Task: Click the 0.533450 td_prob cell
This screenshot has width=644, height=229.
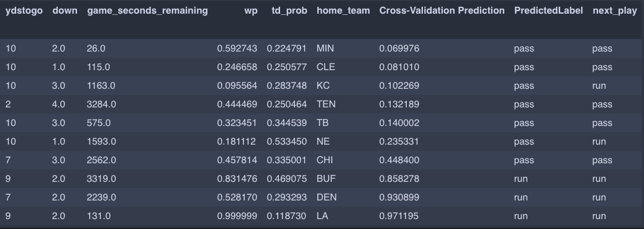Action: pos(287,141)
